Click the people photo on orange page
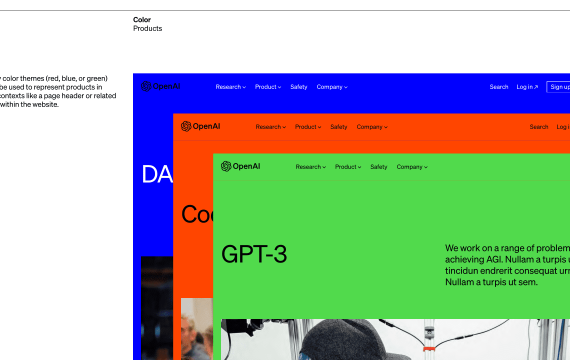Screen dimensions: 570x360 [x=197, y=329]
